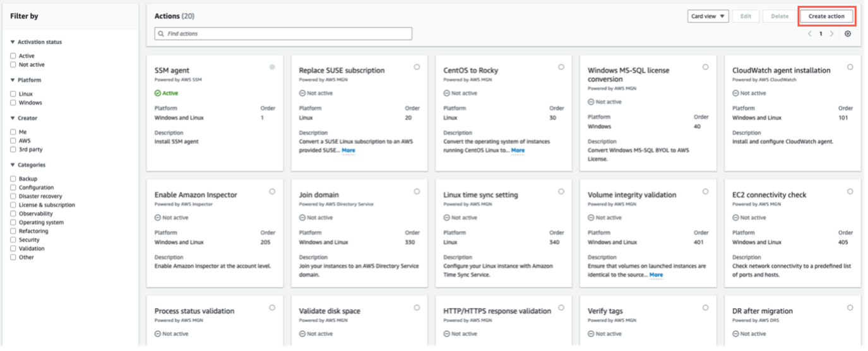This screenshot has width=868, height=351.
Task: Select Windows MS-SQL license conversion card
Action: 706,67
